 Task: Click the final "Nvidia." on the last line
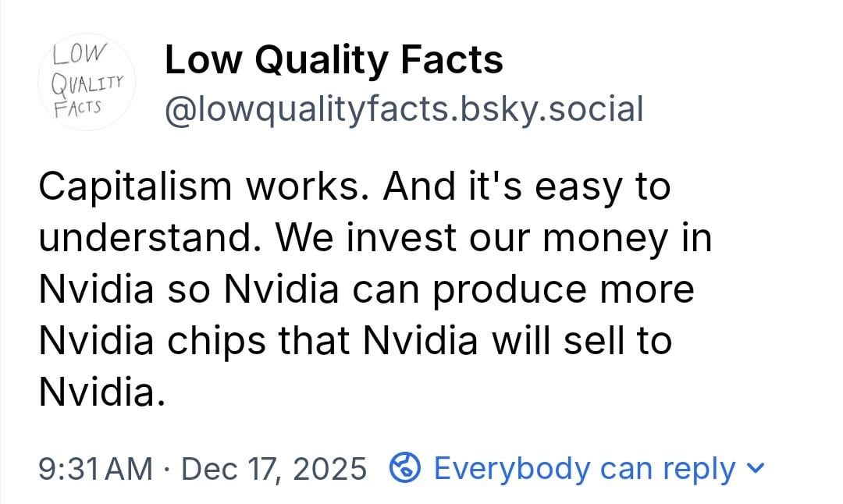[x=101, y=392]
